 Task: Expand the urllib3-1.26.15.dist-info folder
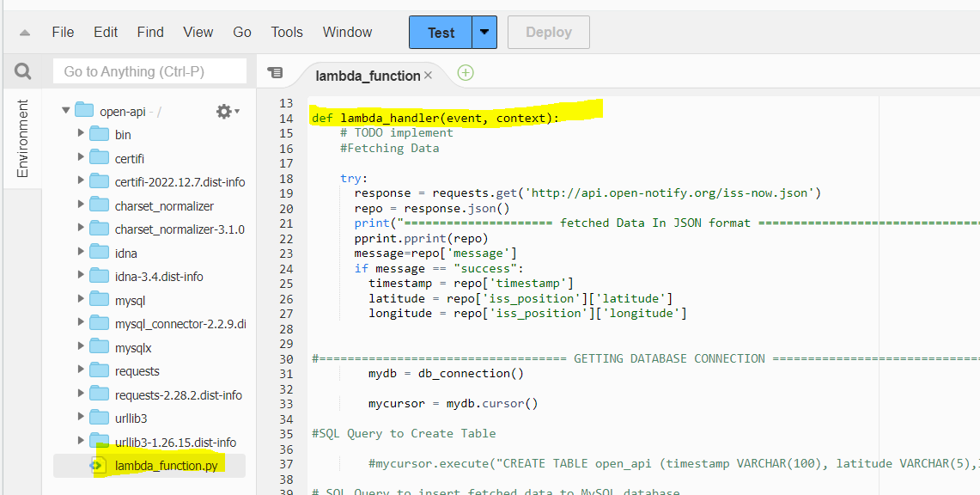tap(81, 441)
